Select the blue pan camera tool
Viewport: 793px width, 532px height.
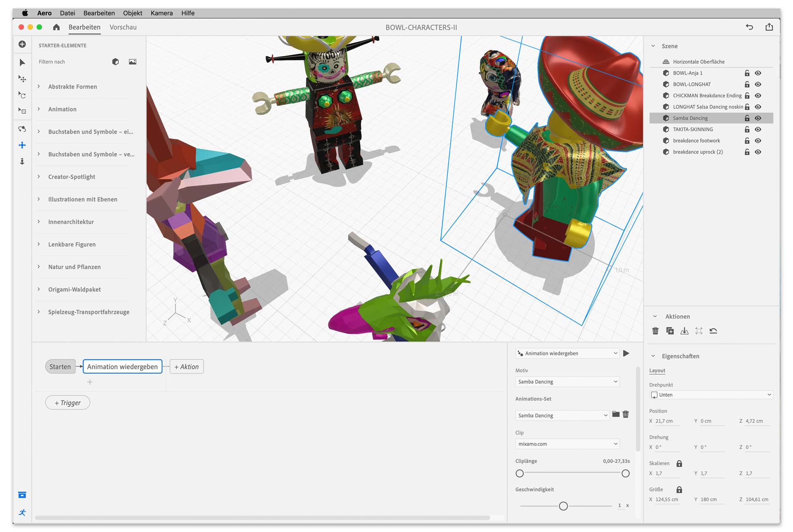22,145
